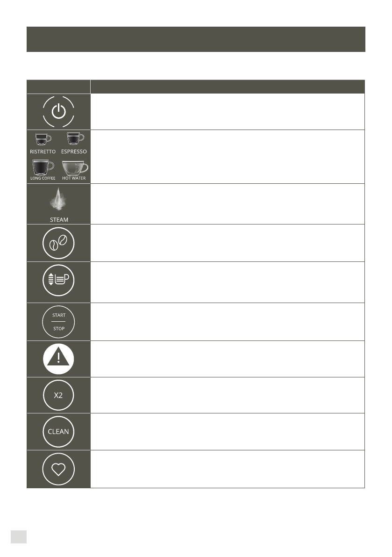
Task: Click the Long Coffee text label
Action: tap(43, 178)
